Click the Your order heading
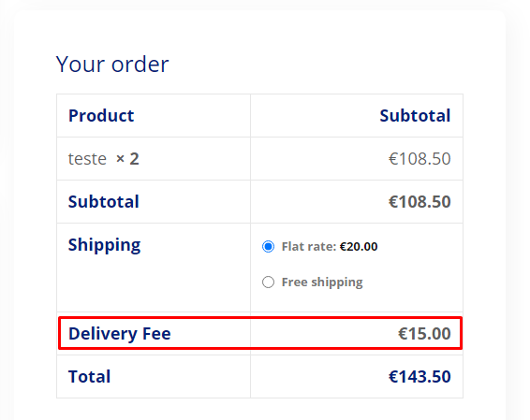This screenshot has width=530, height=420. point(112,65)
